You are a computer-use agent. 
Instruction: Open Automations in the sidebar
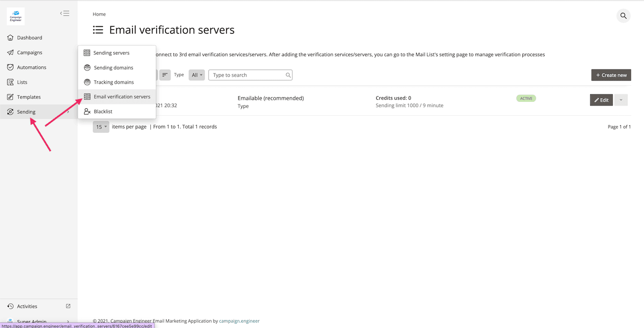[x=31, y=68]
